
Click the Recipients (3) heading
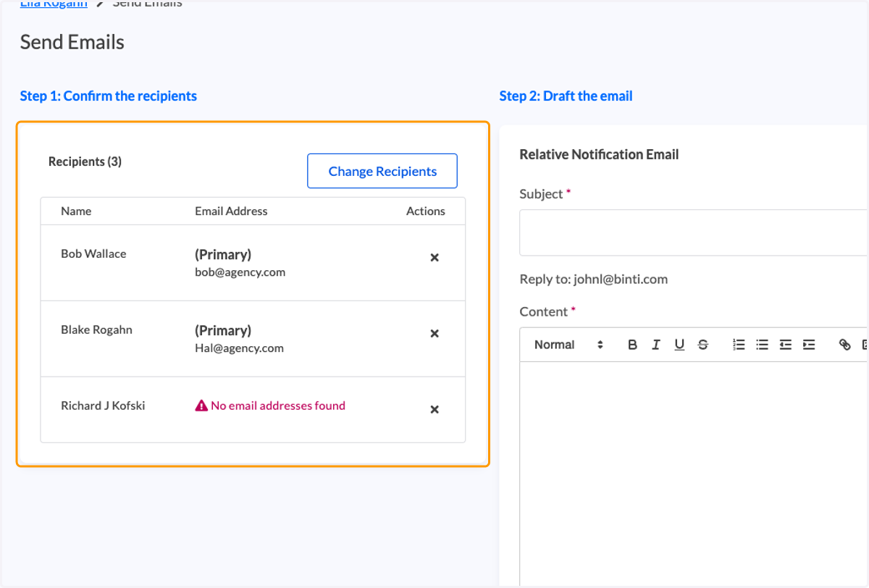[x=85, y=162]
